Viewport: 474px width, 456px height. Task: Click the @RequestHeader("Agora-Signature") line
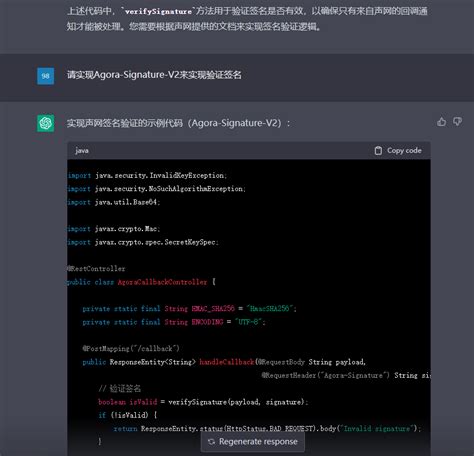click(346, 375)
